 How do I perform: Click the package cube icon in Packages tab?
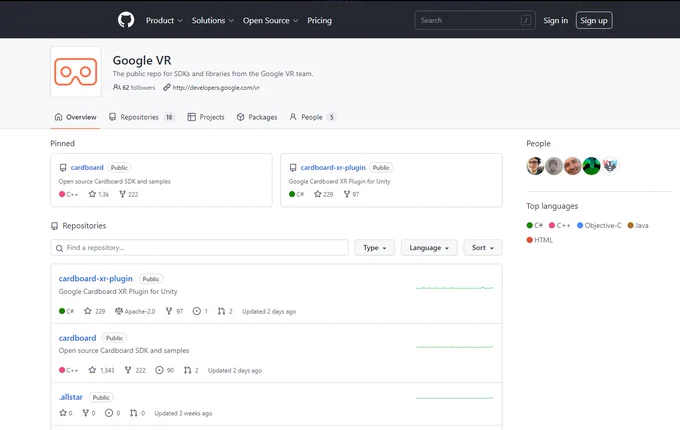coord(241,117)
